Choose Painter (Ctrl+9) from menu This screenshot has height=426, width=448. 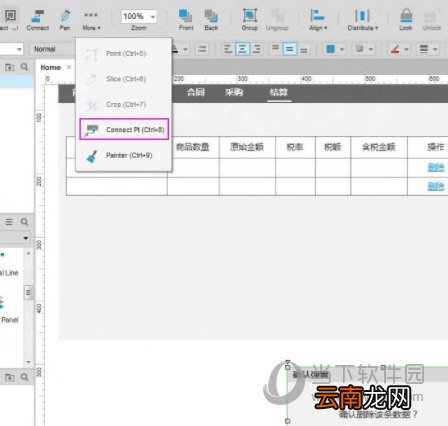point(124,155)
